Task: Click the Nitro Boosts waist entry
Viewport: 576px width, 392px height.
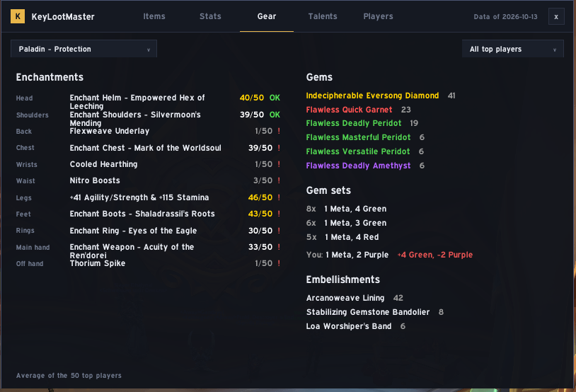Action: 95,180
